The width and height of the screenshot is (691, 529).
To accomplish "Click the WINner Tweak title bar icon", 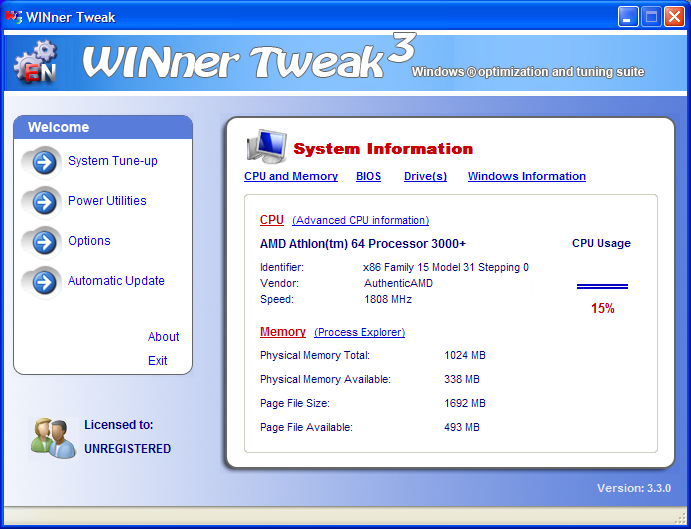I will pyautogui.click(x=14, y=17).
